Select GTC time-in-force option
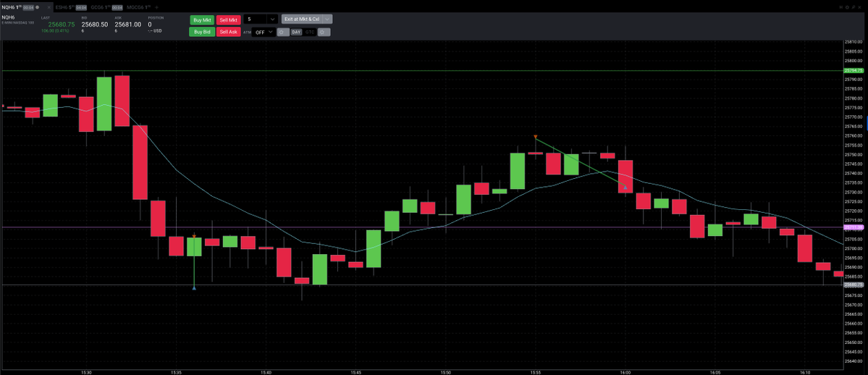This screenshot has height=375, width=868. point(310,32)
